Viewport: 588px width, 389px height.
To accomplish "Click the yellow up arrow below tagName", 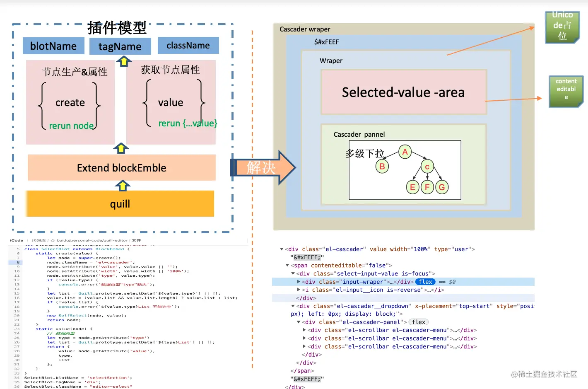I will click(124, 61).
